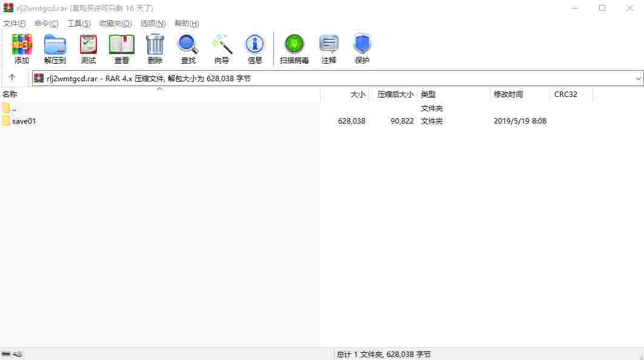Sort by 修改时间 column header

click(520, 94)
